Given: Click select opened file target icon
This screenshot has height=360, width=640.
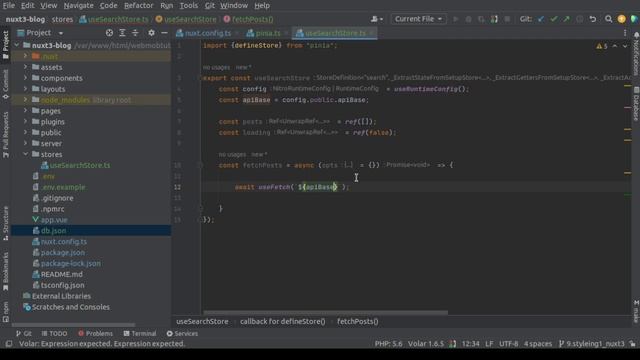Looking at the screenshot, I should [109, 33].
